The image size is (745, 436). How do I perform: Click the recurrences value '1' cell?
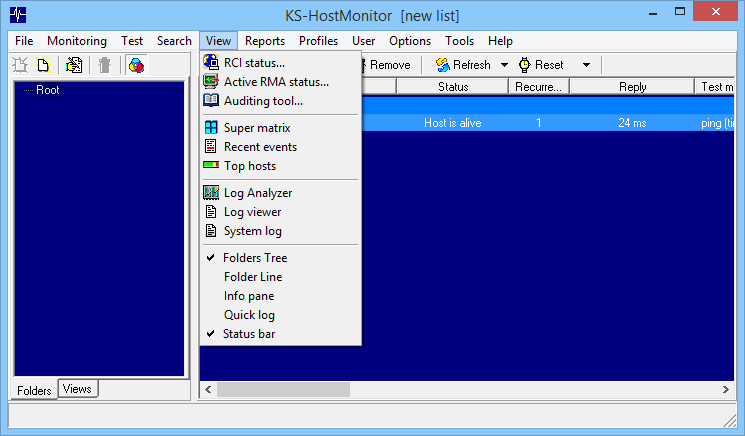539,123
